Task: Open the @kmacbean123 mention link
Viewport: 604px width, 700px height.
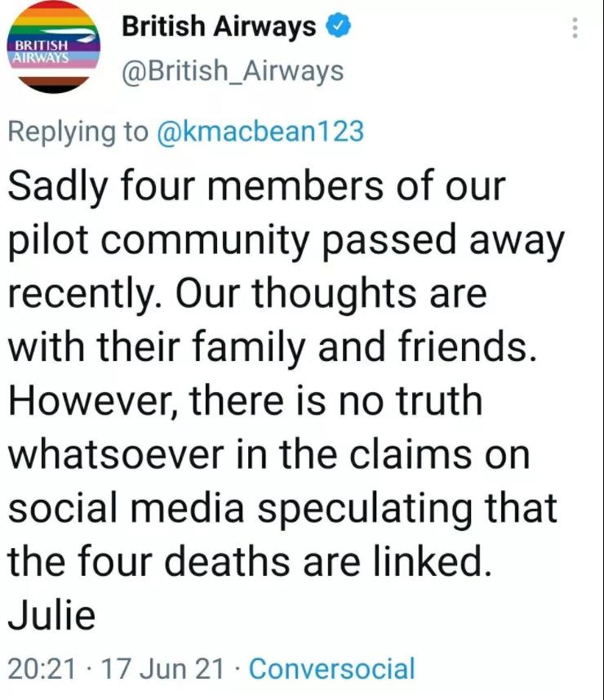Action: [x=260, y=132]
